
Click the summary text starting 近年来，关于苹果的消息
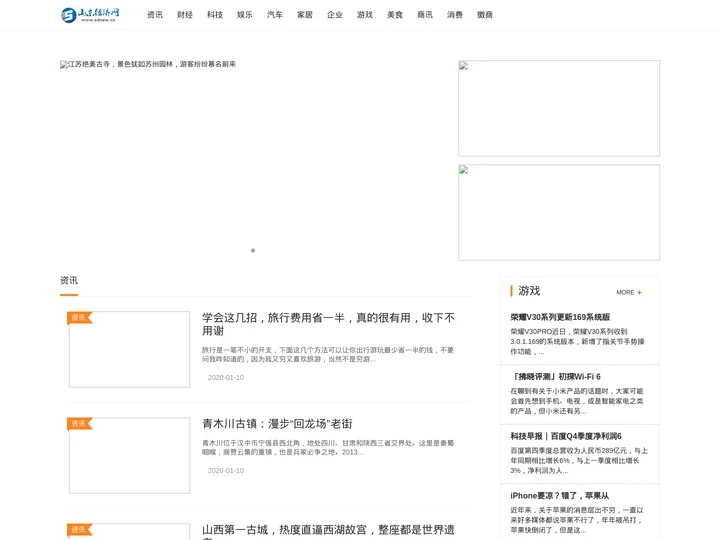(x=577, y=520)
